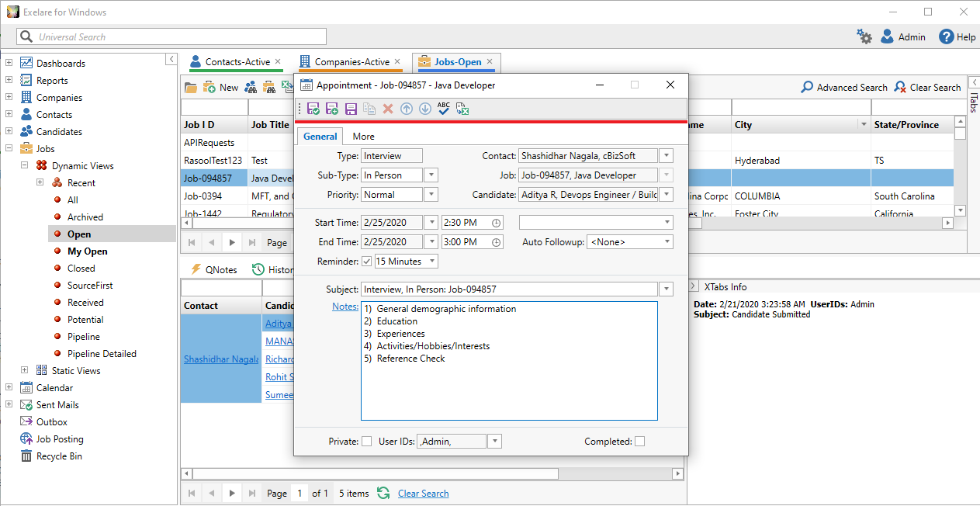This screenshot has width=980, height=506.
Task: Click the Clear Search link beside the item count
Action: point(423,494)
